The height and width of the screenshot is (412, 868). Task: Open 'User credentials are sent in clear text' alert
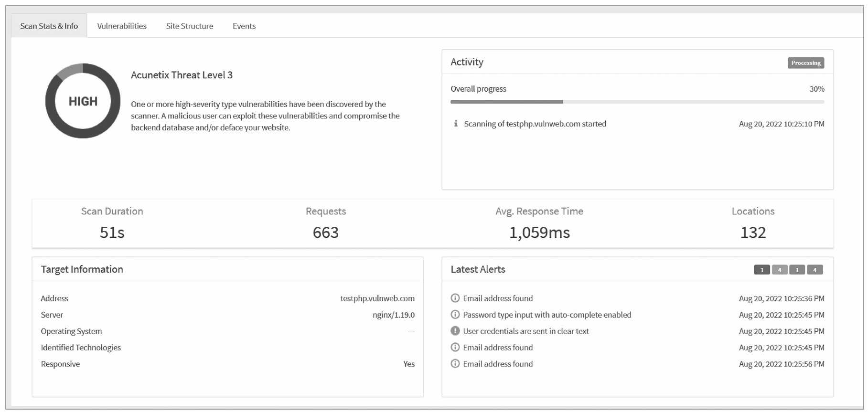pos(526,331)
